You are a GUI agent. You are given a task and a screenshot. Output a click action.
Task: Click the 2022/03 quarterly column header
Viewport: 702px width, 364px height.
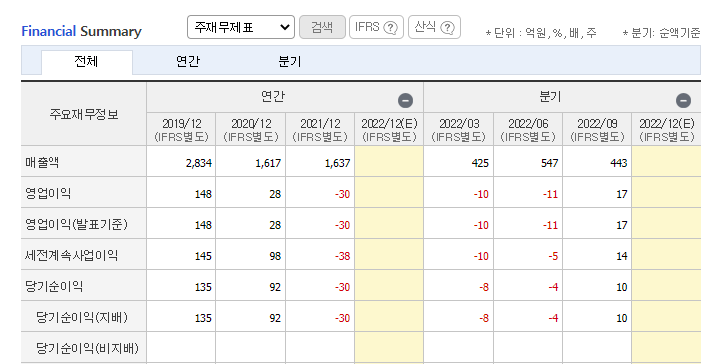point(458,130)
